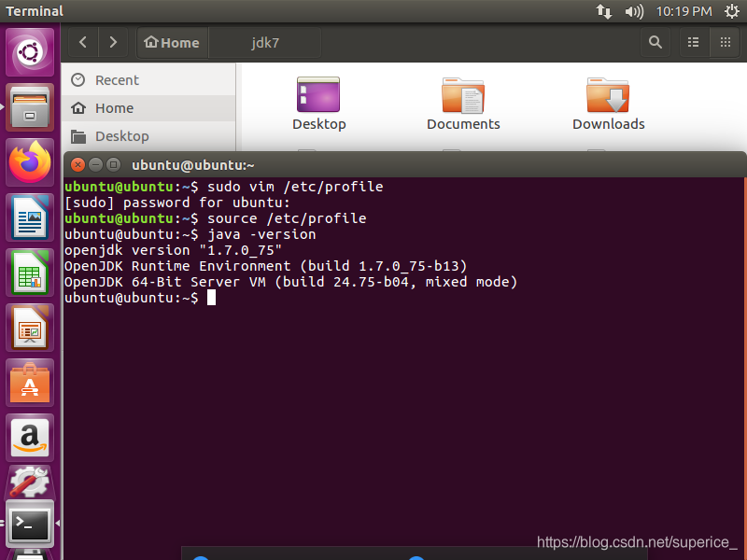Screen dimensions: 747x560
Task: Select Home in the Files sidebar
Action: click(x=148, y=108)
